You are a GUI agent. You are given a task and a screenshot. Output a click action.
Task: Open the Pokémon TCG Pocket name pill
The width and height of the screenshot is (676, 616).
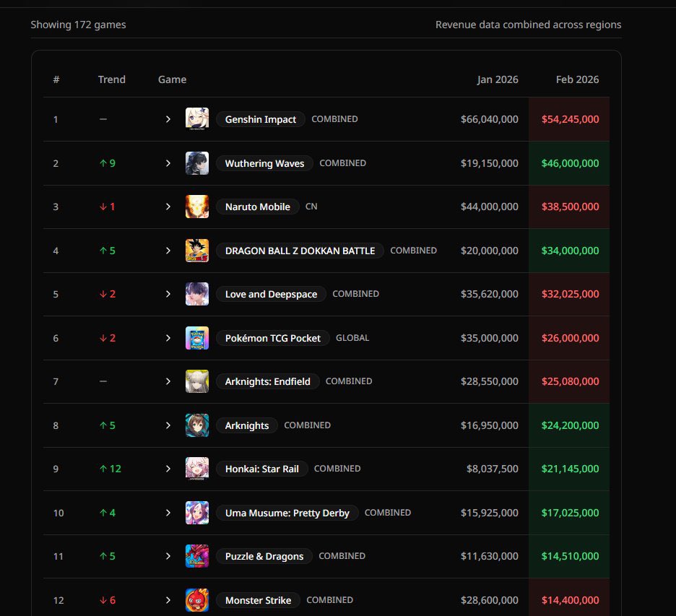[272, 338]
